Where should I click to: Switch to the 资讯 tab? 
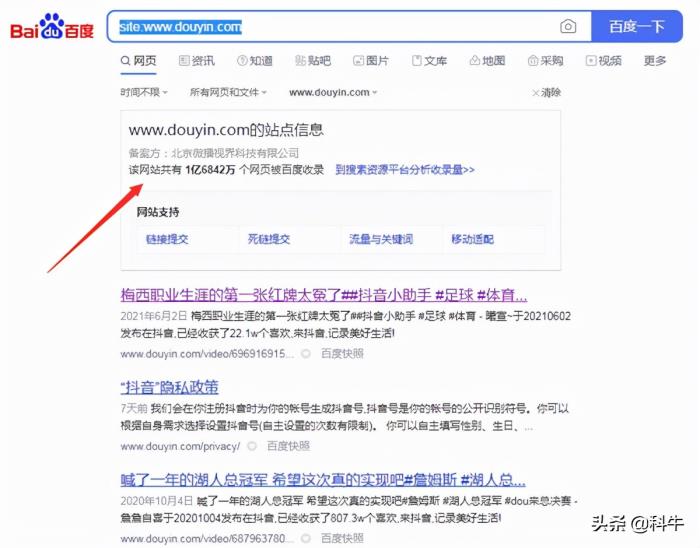(x=196, y=61)
